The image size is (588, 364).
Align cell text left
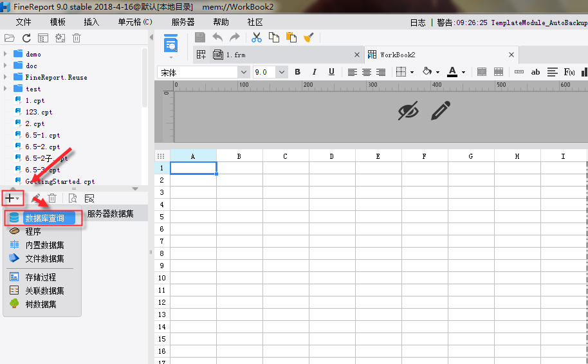pyautogui.click(x=352, y=72)
